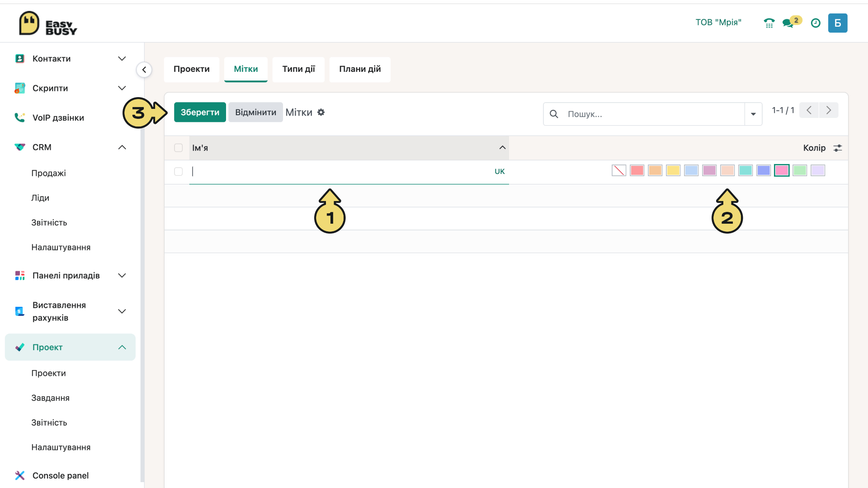868x488 pixels.
Task: Click the gear icon next to Мітки
Action: point(321,112)
